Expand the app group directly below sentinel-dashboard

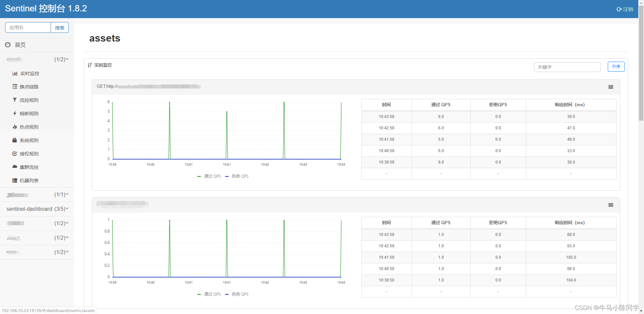coord(37,224)
